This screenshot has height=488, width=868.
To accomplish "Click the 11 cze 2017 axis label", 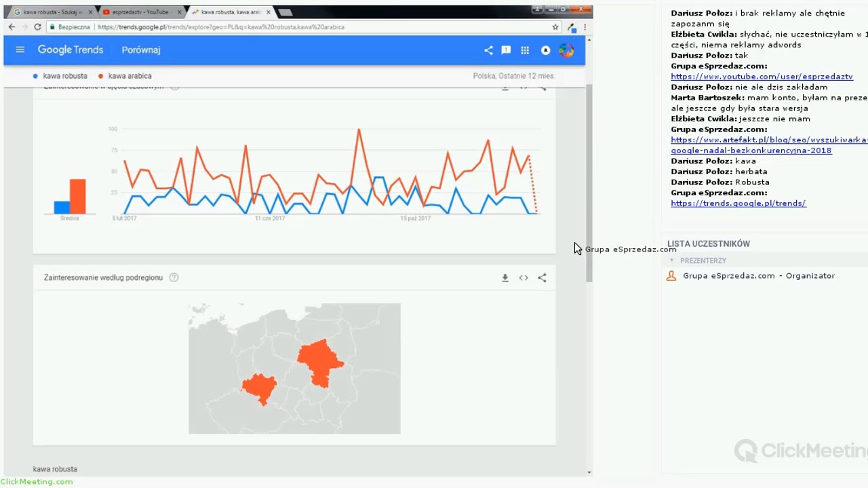I will click(x=270, y=219).
